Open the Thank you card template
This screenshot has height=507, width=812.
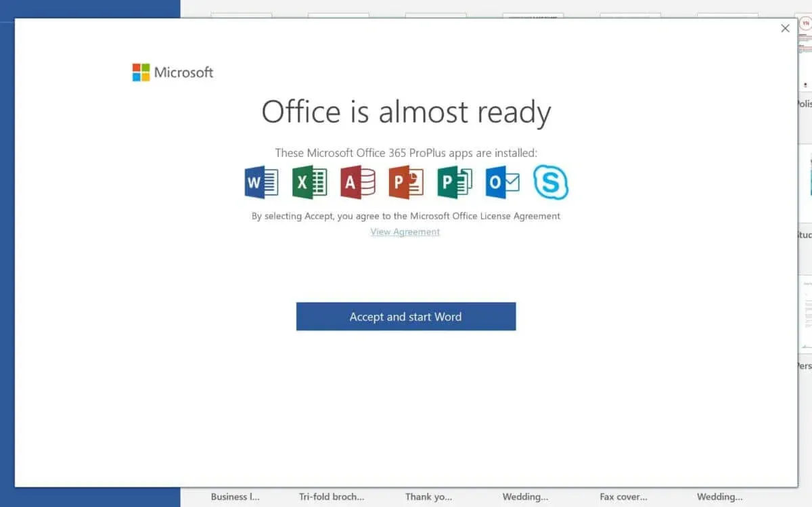428,496
